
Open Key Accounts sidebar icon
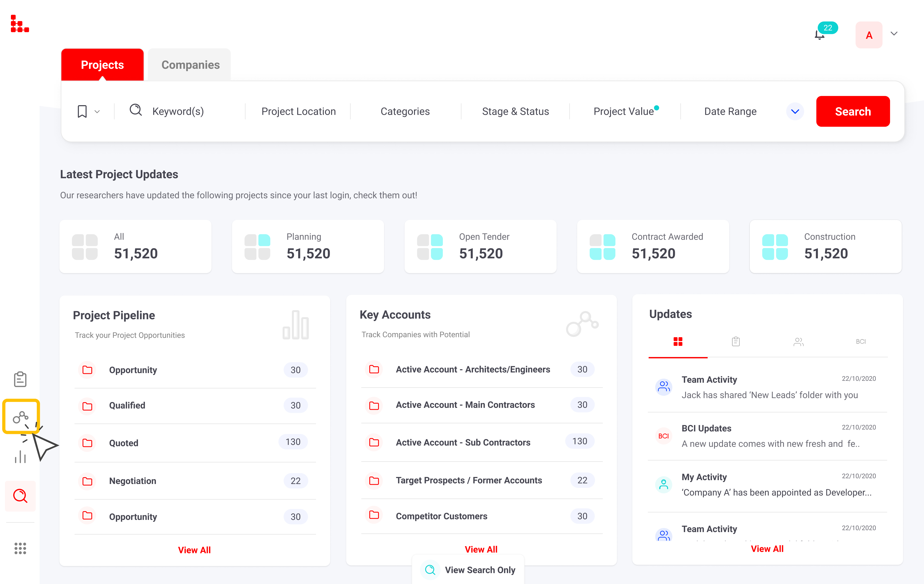(x=21, y=417)
